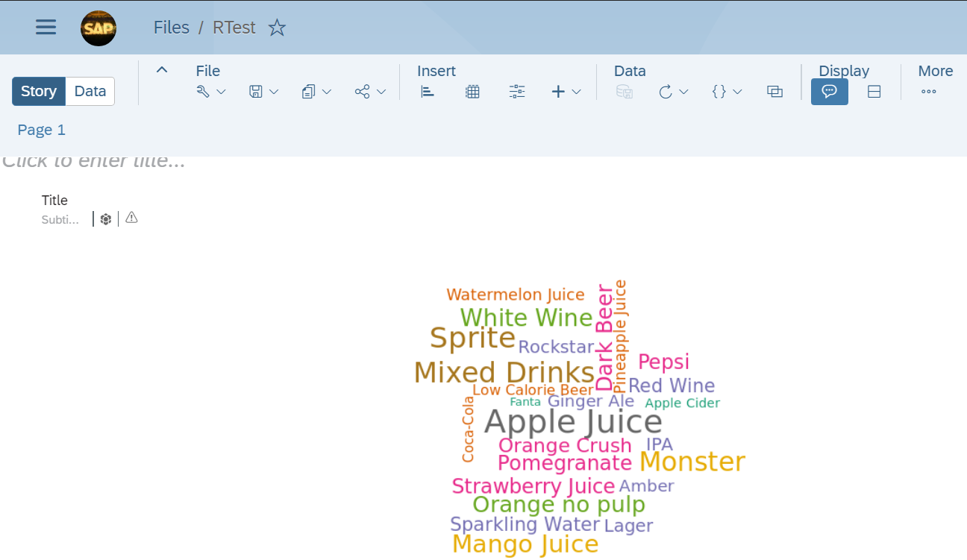Image resolution: width=967 pixels, height=560 pixels.
Task: Toggle the comment mode speech bubble
Action: pyautogui.click(x=830, y=92)
